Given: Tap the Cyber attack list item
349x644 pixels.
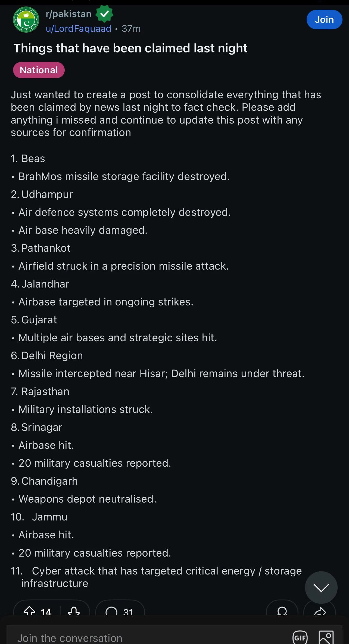Looking at the screenshot, I should 161,577.
